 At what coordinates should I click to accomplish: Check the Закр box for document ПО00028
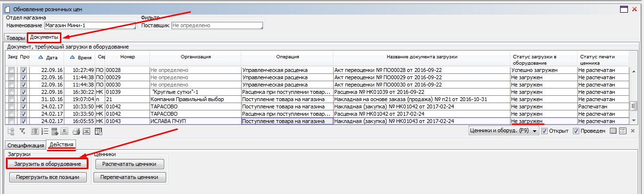tap(11, 71)
